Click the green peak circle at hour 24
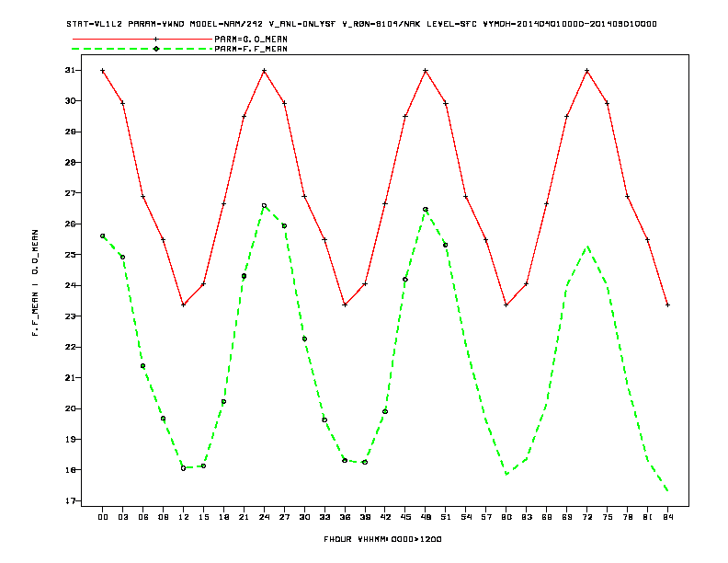The image size is (728, 563). click(264, 205)
